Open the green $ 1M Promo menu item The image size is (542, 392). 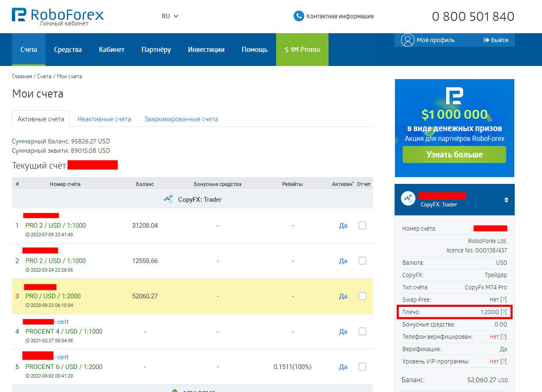(302, 49)
